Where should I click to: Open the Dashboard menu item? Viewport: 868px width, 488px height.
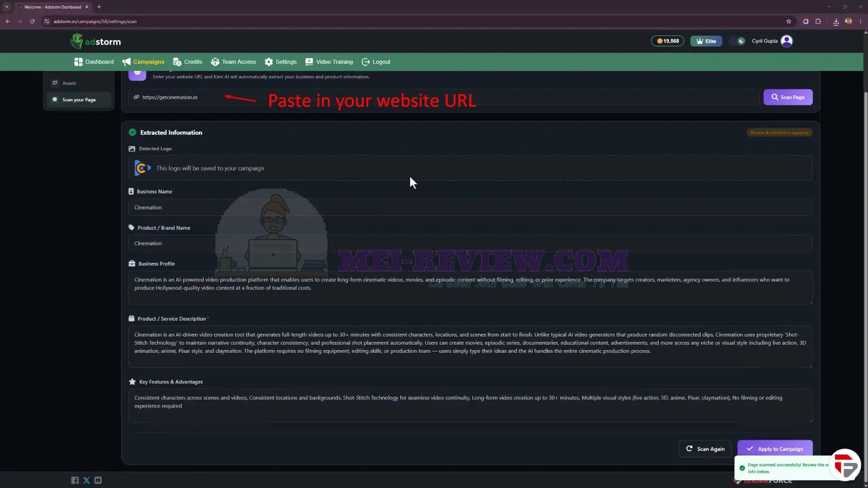coord(94,62)
